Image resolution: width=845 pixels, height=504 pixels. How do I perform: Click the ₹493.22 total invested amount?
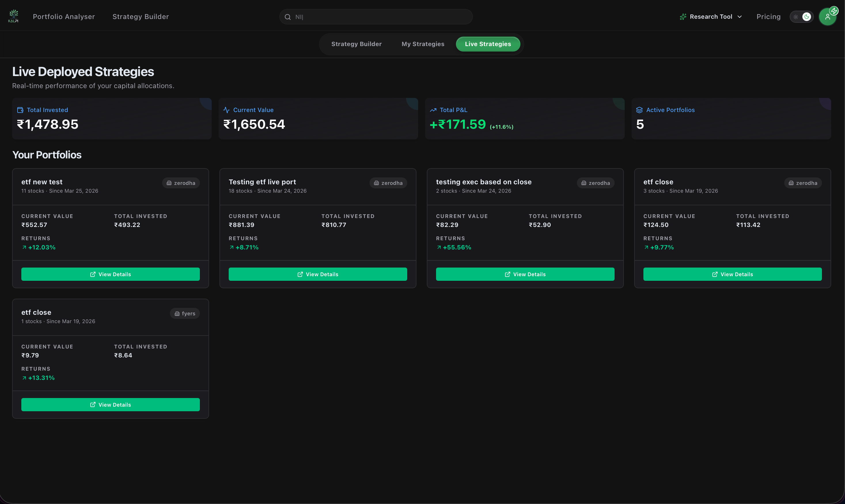(127, 225)
